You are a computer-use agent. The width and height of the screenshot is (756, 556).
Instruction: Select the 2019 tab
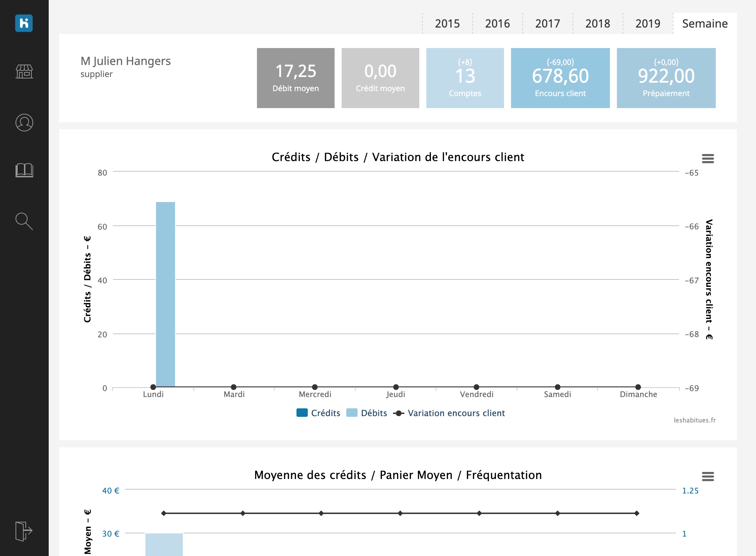coord(648,23)
